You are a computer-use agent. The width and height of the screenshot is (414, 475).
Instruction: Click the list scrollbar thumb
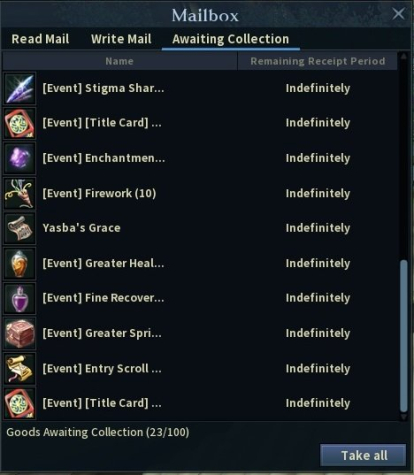(404, 336)
